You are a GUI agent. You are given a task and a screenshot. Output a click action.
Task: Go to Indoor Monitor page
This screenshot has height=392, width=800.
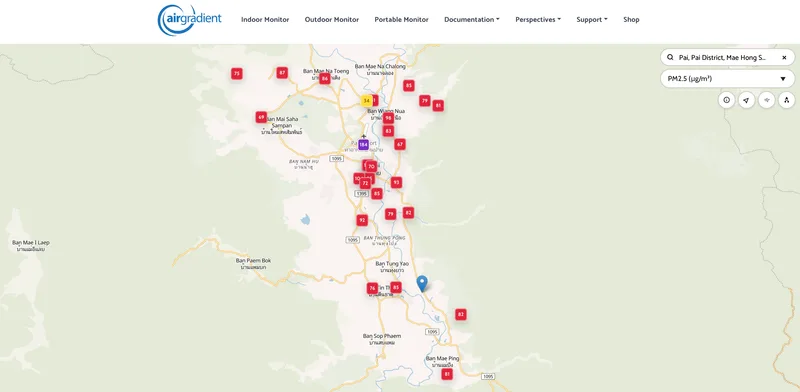265,19
